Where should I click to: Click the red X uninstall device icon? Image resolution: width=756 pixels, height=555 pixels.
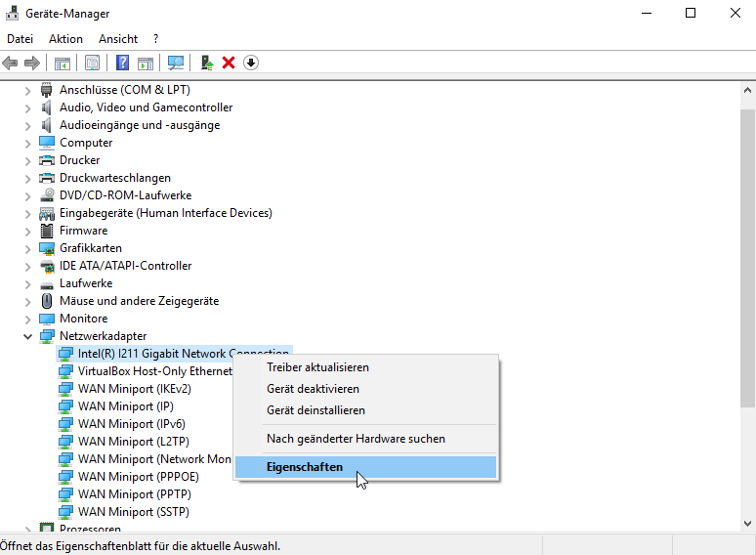(229, 63)
